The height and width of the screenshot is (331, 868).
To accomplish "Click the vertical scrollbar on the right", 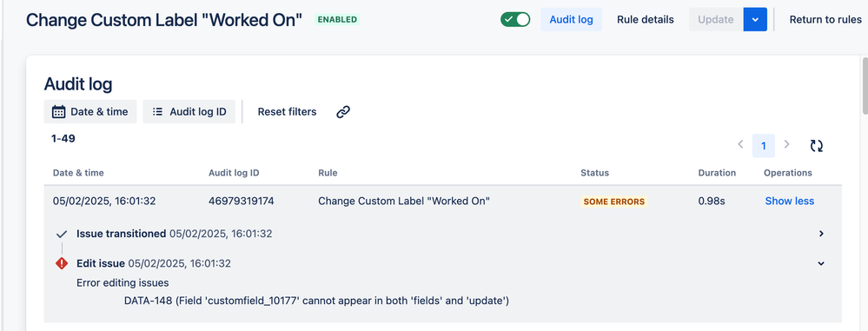I will tap(865, 83).
